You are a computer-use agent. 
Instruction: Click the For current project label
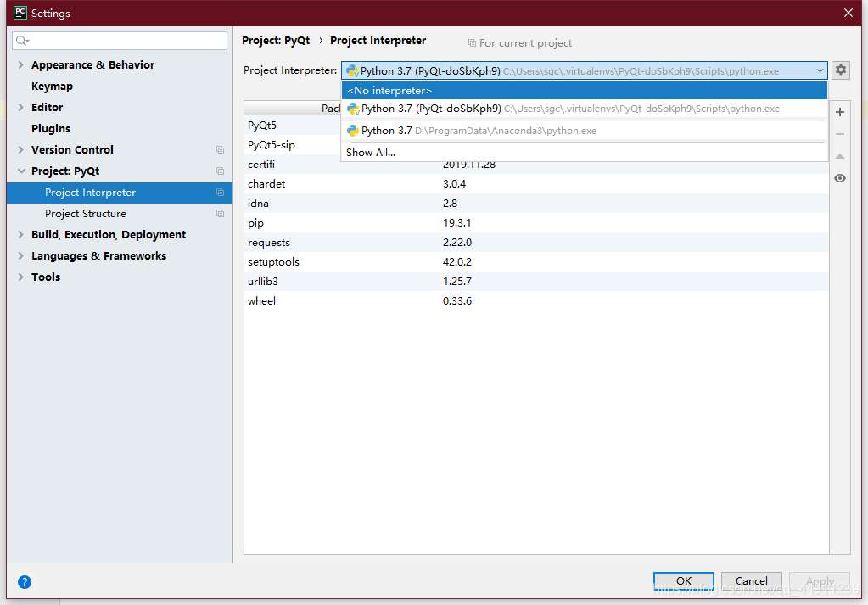click(x=525, y=43)
